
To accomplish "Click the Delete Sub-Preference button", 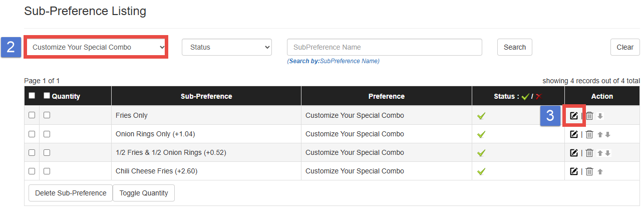I will pos(71,193).
